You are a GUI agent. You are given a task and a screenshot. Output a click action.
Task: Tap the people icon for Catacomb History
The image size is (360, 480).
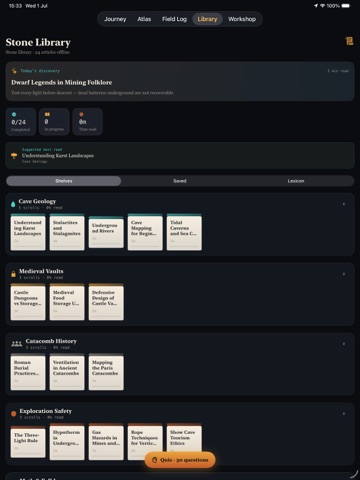(x=17, y=344)
